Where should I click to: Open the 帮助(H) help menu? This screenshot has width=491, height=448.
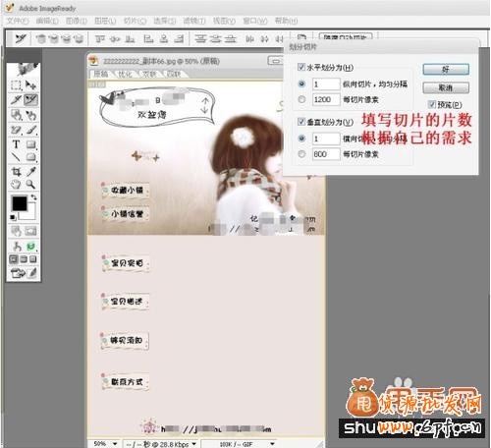point(286,21)
